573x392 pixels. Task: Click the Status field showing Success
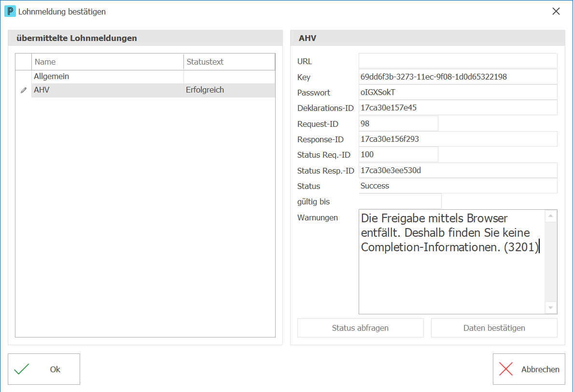click(458, 186)
